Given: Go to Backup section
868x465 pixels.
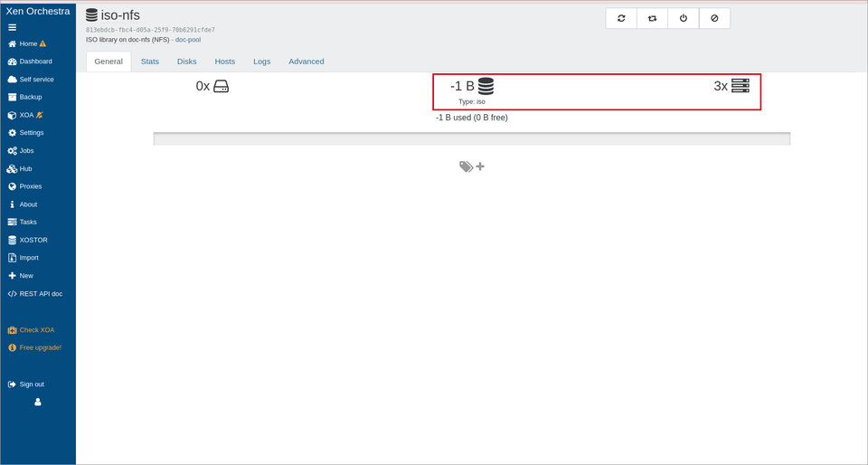Looking at the screenshot, I should pos(25,97).
